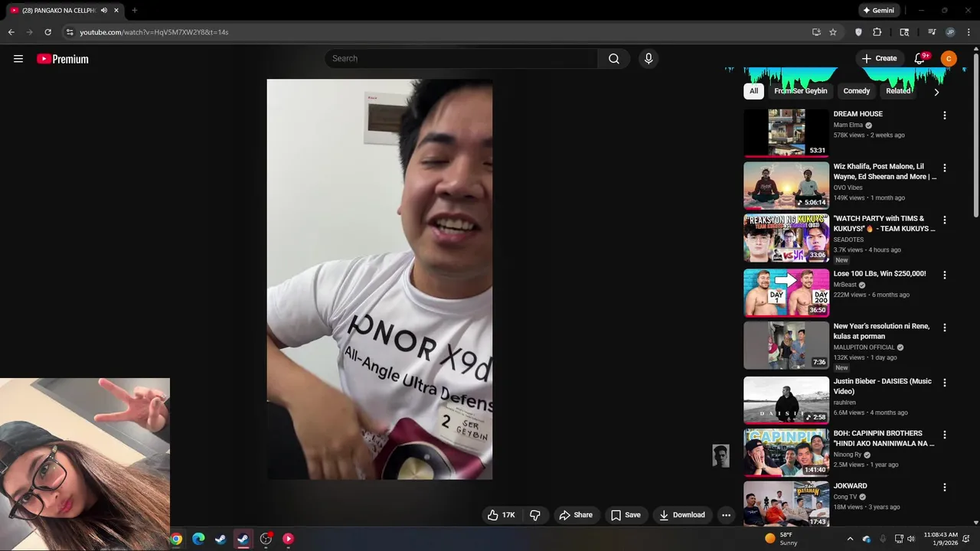The width and height of the screenshot is (980, 551).
Task: View site information icon in address bar
Action: [70, 32]
